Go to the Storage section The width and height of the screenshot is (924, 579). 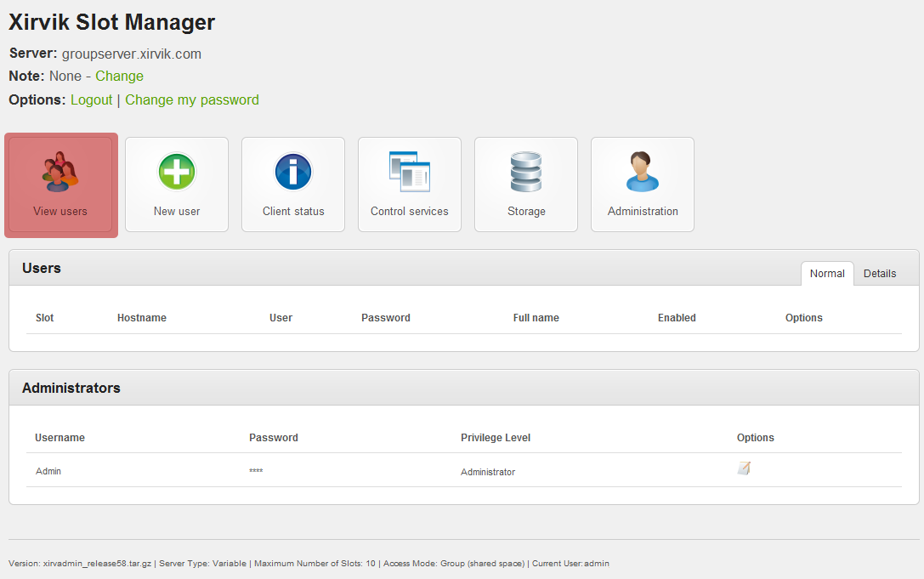pyautogui.click(x=526, y=184)
